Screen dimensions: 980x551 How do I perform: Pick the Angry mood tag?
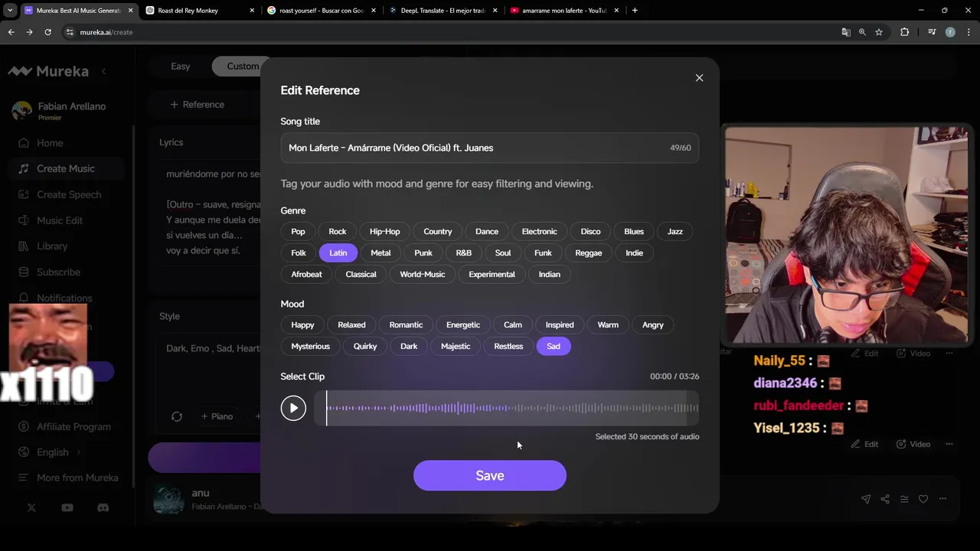(653, 325)
